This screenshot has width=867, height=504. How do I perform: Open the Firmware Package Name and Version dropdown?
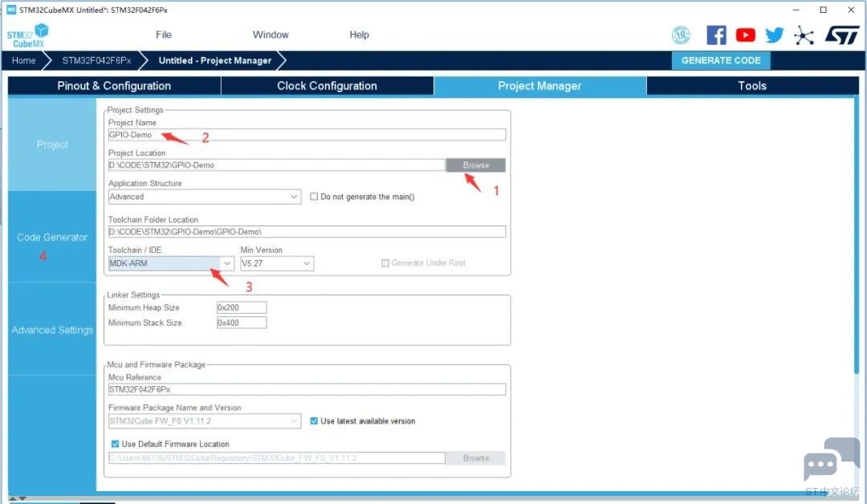[x=205, y=421]
